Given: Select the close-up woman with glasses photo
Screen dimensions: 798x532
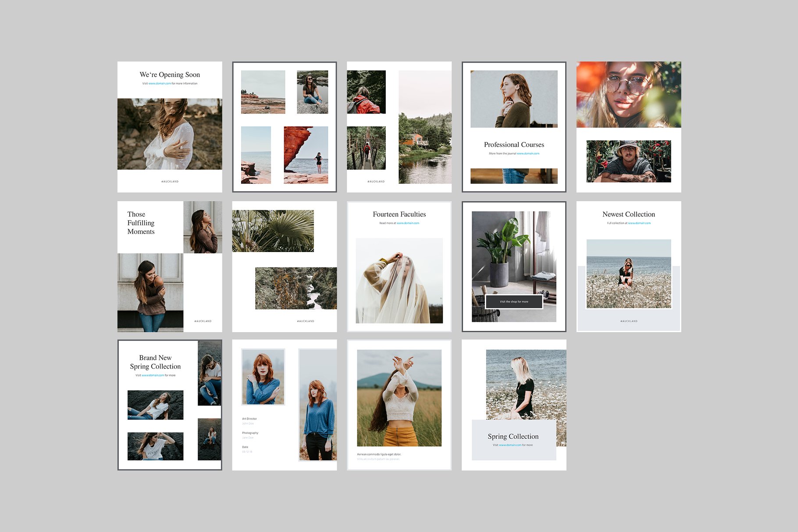Looking at the screenshot, I should (628, 94).
